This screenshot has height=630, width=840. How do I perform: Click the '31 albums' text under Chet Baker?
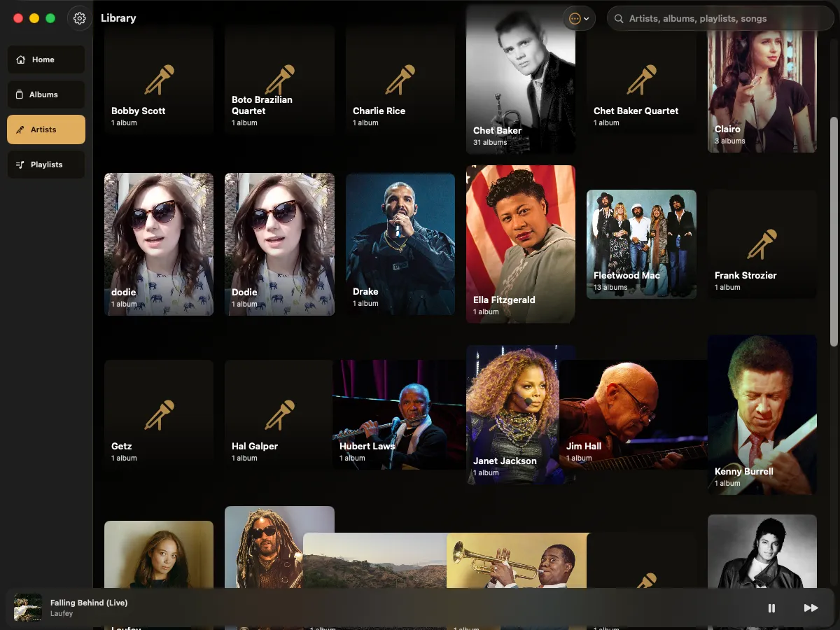coord(490,142)
